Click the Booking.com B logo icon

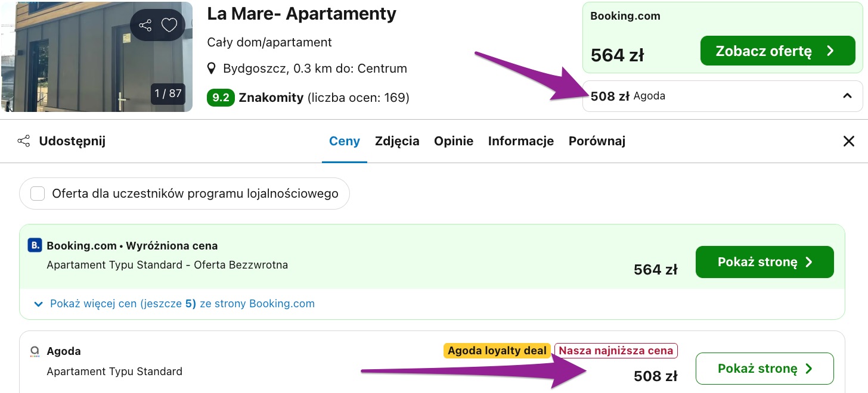35,245
